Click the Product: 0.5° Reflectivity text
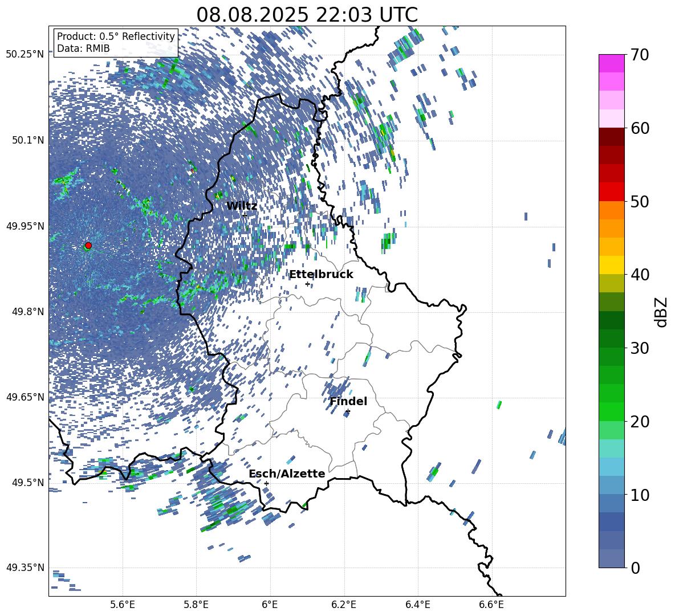 (x=116, y=36)
